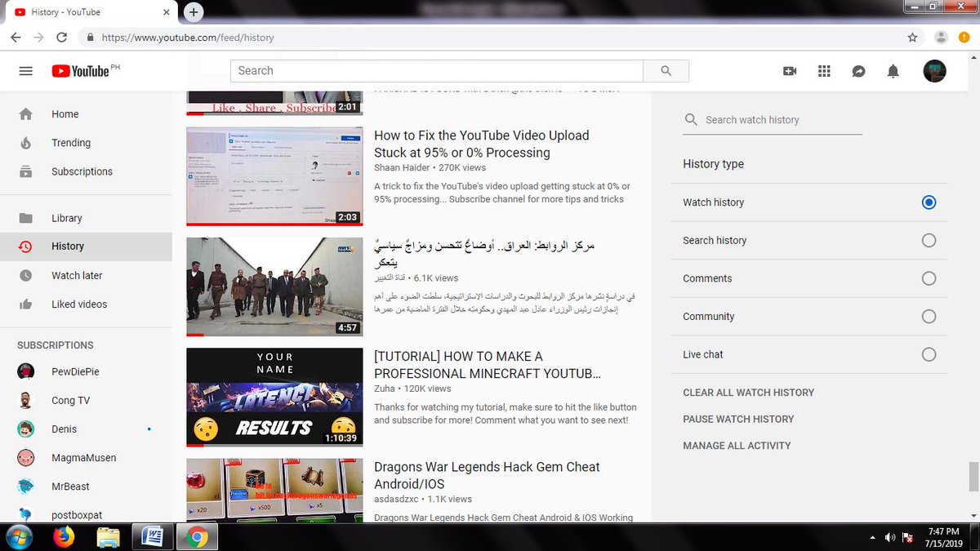Image resolution: width=980 pixels, height=551 pixels.
Task: Open Liked videos in sidebar
Action: tap(86, 304)
